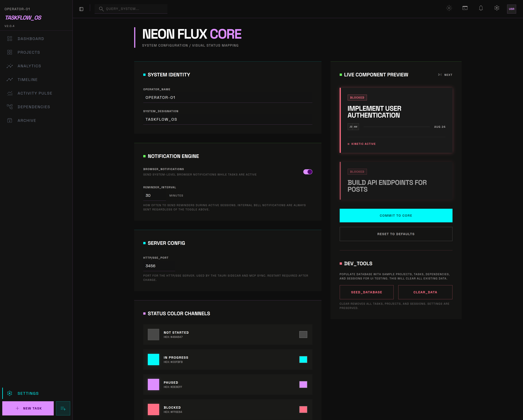The image size is (523, 420).
Task: Switch to the Settings section
Action: click(x=28, y=393)
